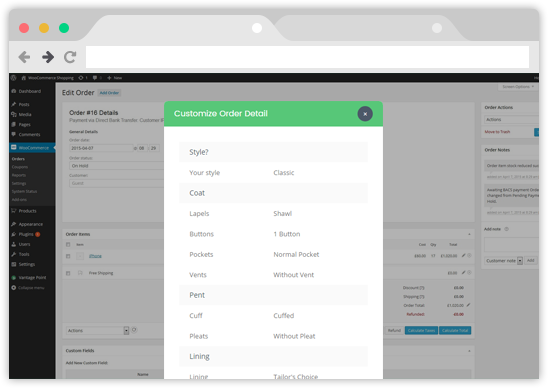Click the order minute field

tap(154, 148)
